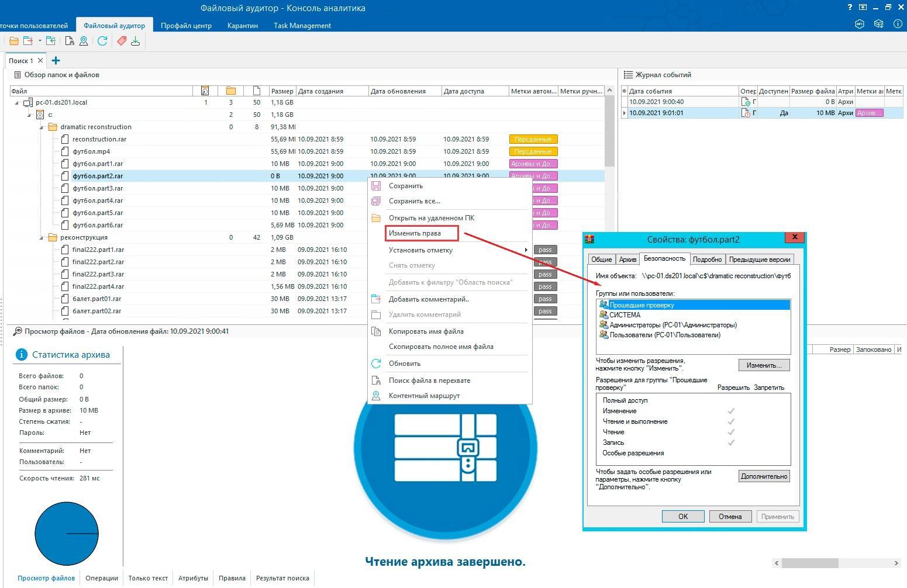Screen dimensions: 907x588
Task: Click the green download arrow toolbar icon
Action: coord(135,41)
